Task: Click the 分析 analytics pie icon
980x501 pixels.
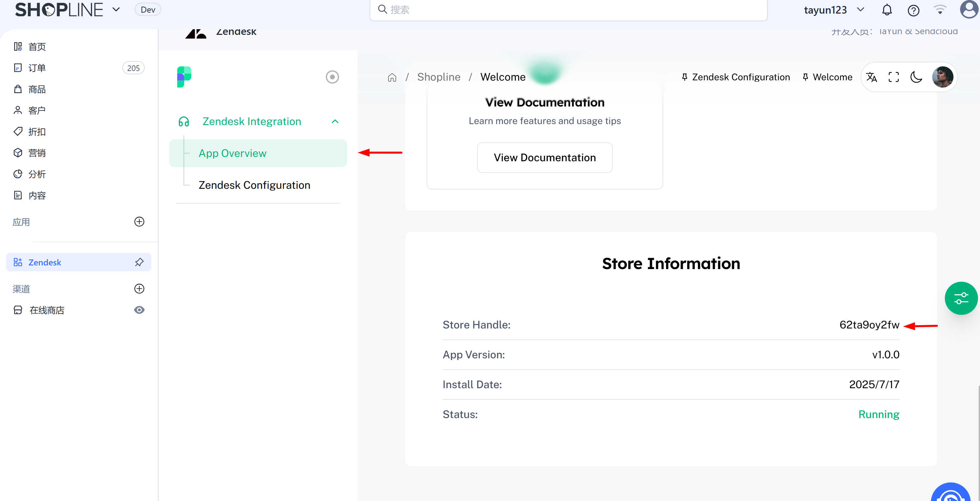Action: click(x=18, y=174)
